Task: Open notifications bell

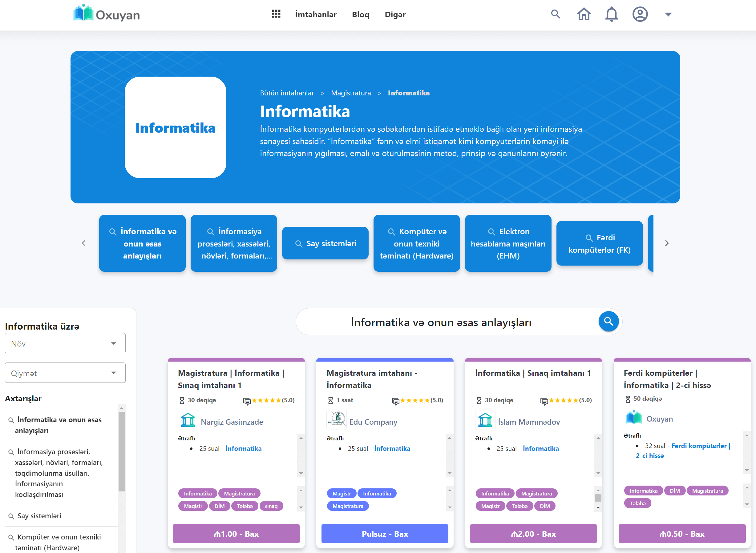Action: (x=612, y=14)
